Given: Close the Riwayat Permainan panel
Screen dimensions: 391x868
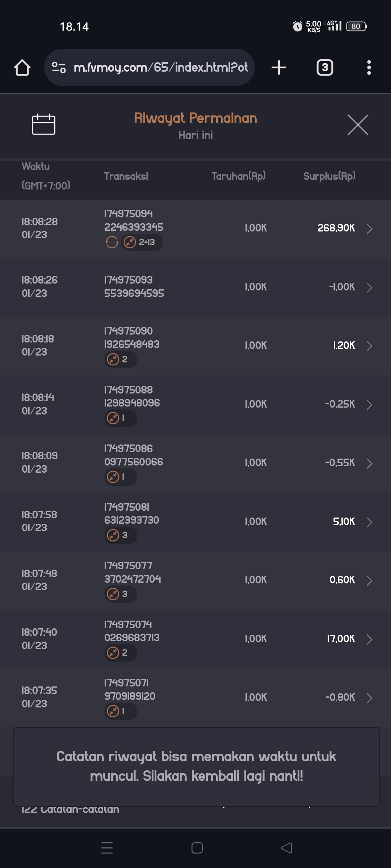Looking at the screenshot, I should pyautogui.click(x=358, y=125).
